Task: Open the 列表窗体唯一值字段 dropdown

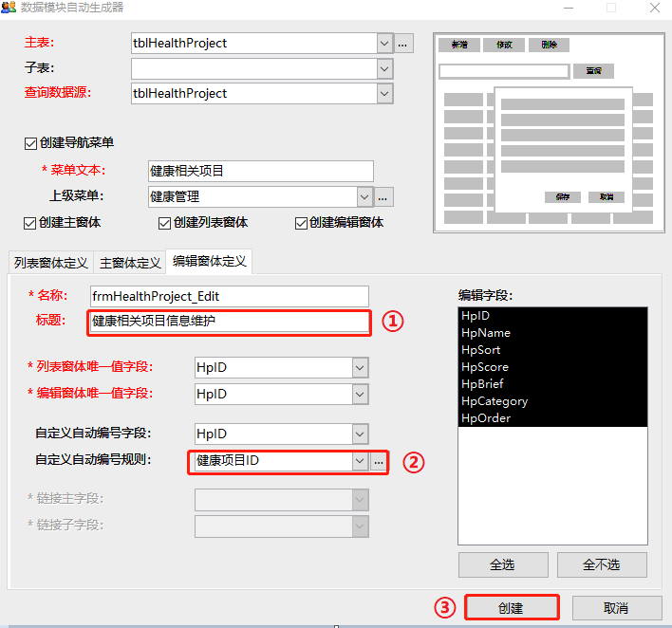Action: pyautogui.click(x=360, y=367)
